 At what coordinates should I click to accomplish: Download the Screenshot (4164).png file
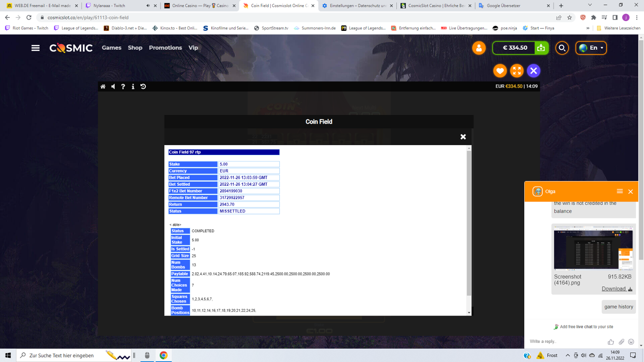point(617,289)
